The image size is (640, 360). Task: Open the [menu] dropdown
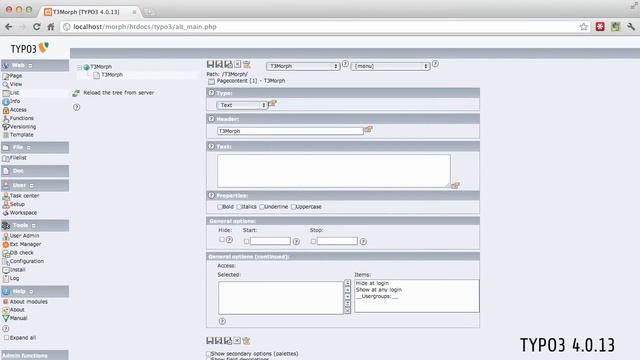391,66
